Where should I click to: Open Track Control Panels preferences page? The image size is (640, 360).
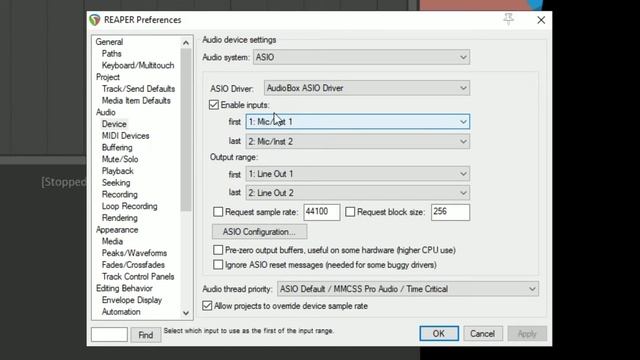point(138,277)
